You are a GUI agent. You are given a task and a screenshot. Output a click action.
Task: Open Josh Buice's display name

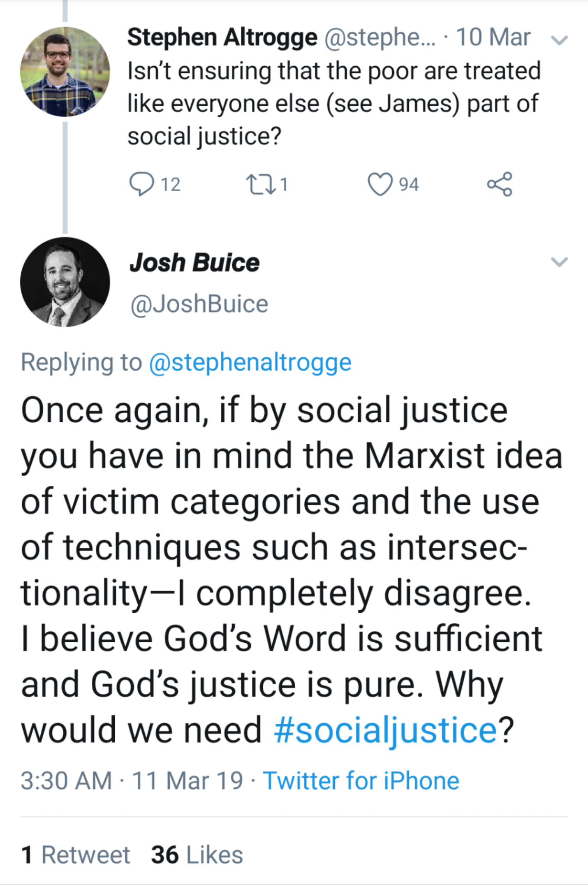point(194,263)
